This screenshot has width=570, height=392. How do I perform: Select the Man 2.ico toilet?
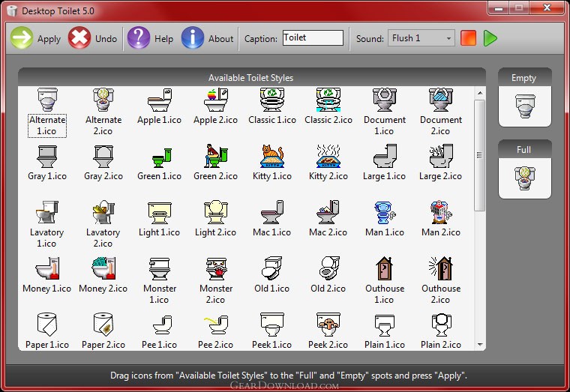tap(440, 212)
